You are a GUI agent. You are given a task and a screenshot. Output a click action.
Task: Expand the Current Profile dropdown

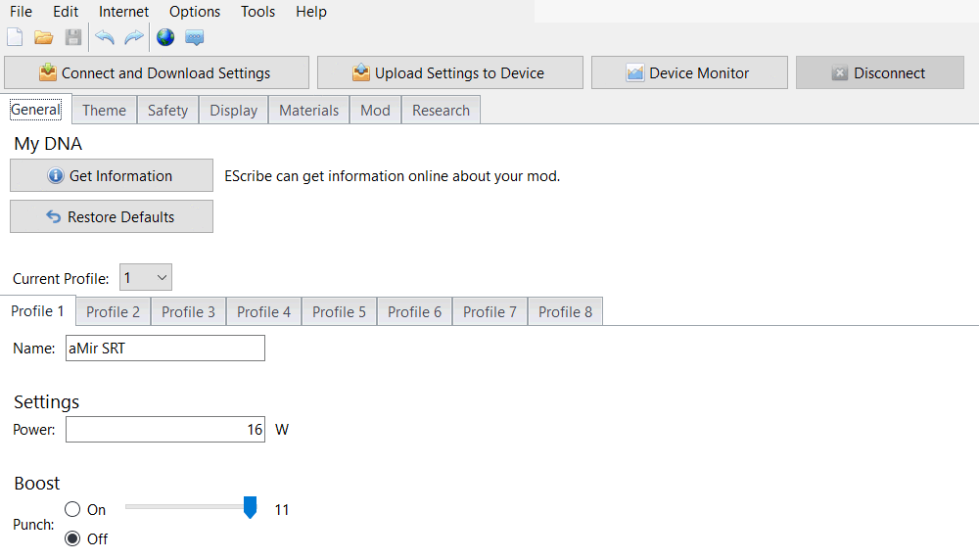click(x=146, y=278)
